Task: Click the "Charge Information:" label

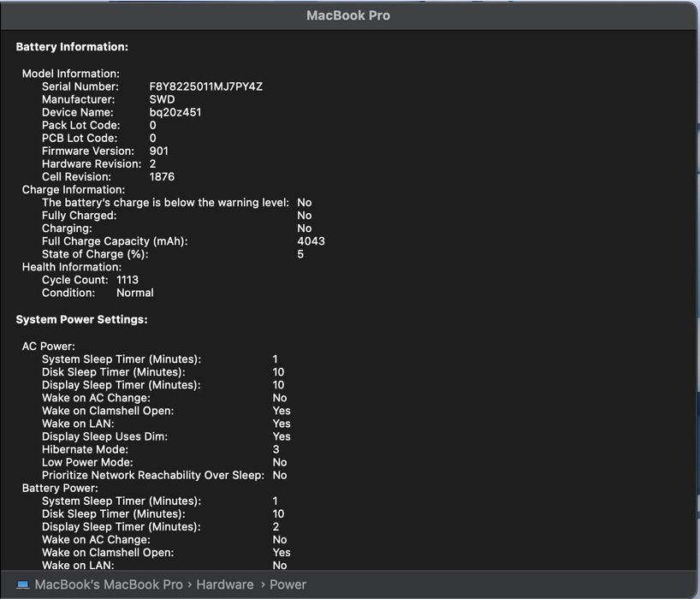Action: [x=74, y=190]
